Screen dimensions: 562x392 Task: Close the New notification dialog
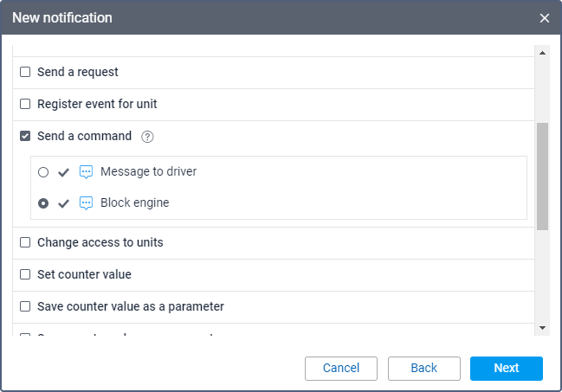pyautogui.click(x=545, y=17)
